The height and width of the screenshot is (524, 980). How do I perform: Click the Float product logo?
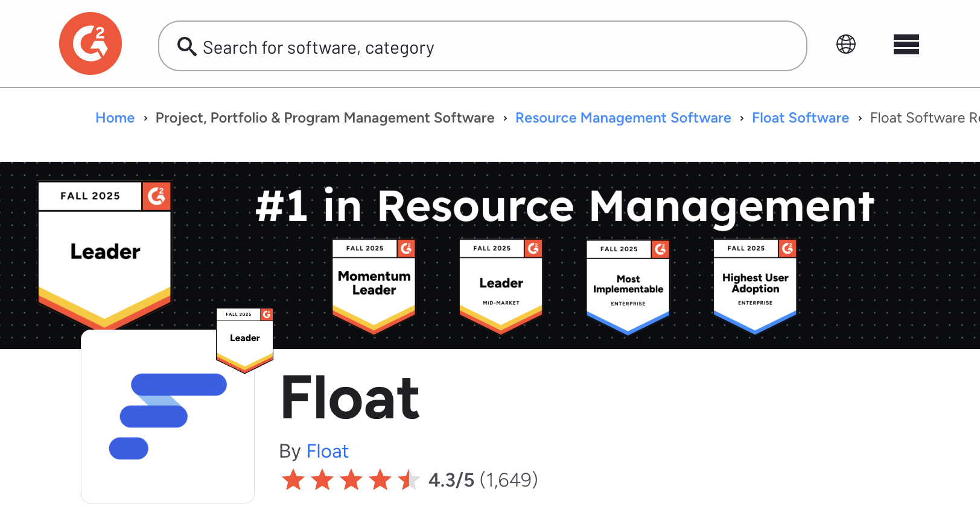pyautogui.click(x=168, y=417)
